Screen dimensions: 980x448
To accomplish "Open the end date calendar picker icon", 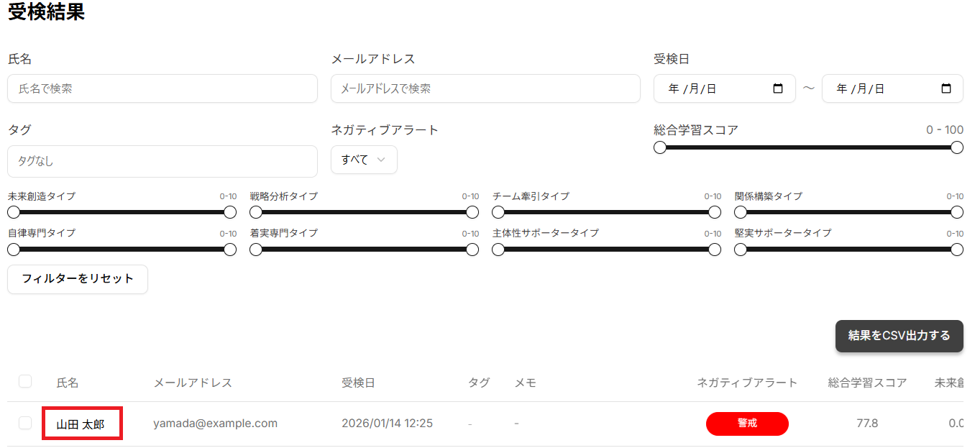I will click(946, 89).
